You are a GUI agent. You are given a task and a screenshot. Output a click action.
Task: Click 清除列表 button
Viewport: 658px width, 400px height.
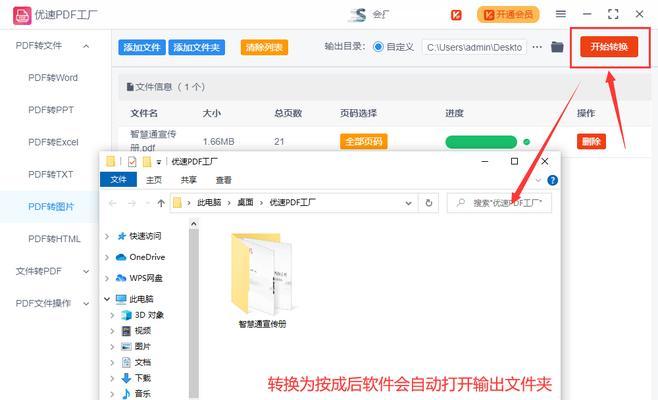264,47
